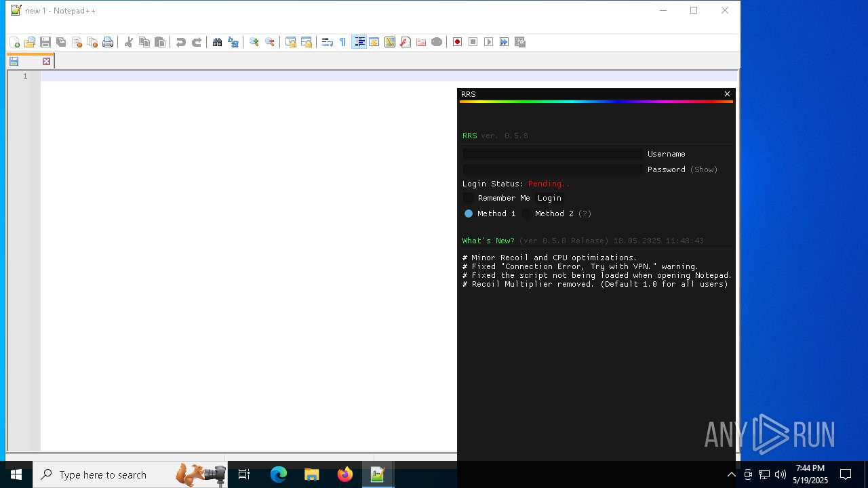
Task: Stop macro recording
Action: pyautogui.click(x=473, y=42)
